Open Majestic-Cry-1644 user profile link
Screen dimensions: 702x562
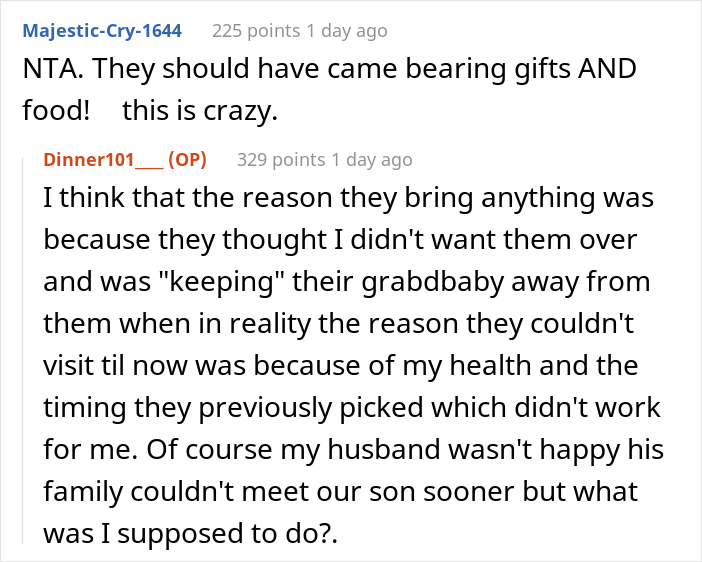click(x=102, y=31)
